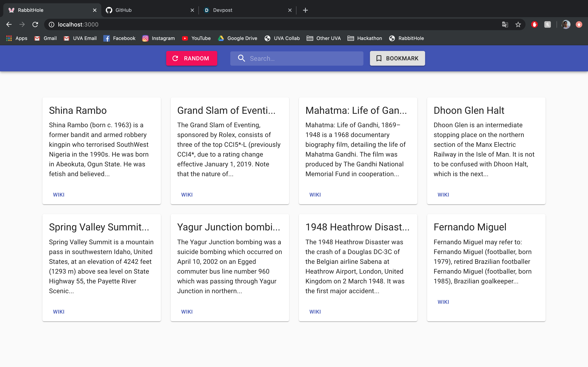Viewport: 588px width, 367px height.
Task: Click the red ad-blocker extension icon
Action: (x=534, y=24)
